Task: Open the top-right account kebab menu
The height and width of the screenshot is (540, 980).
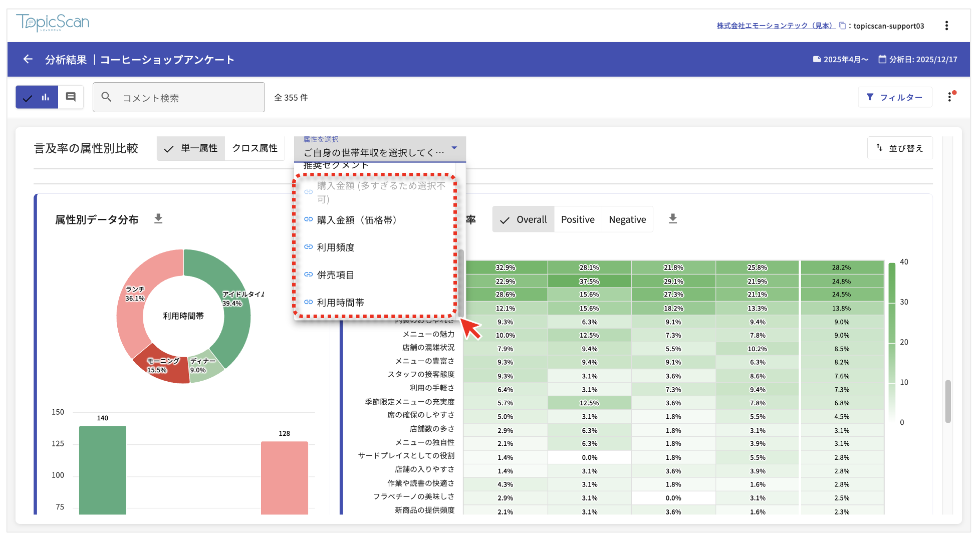Action: [x=946, y=26]
